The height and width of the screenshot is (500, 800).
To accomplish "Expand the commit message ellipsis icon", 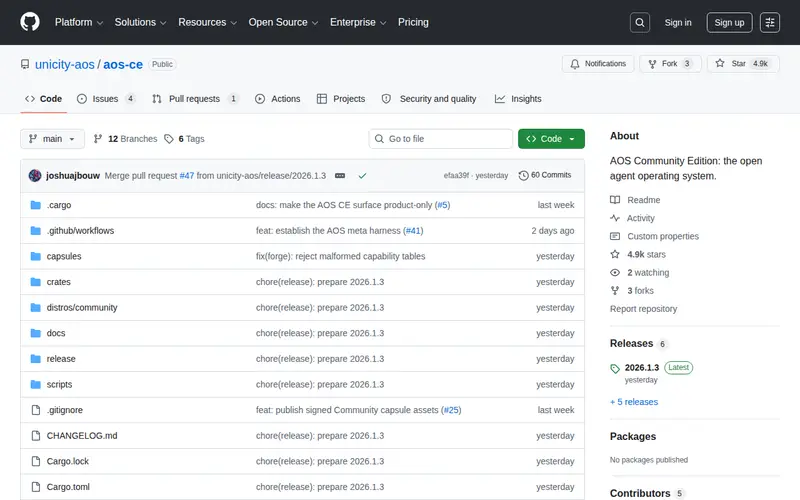I will pos(340,176).
